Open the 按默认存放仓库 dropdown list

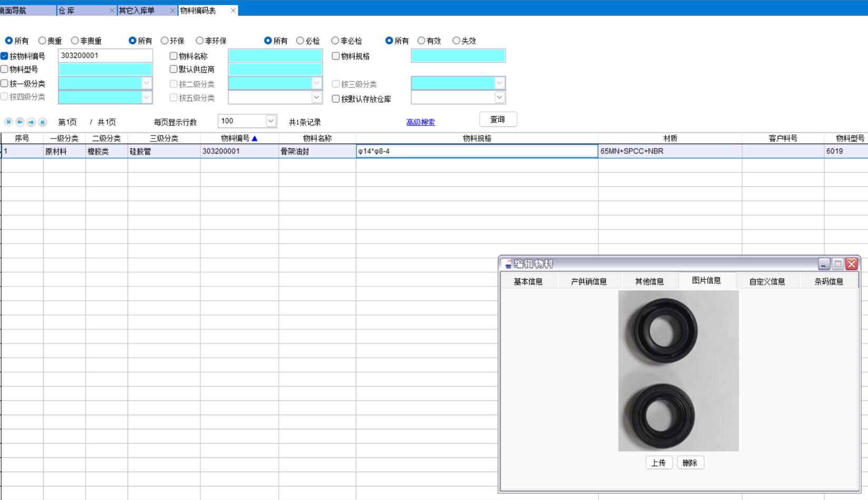pyautogui.click(x=499, y=98)
